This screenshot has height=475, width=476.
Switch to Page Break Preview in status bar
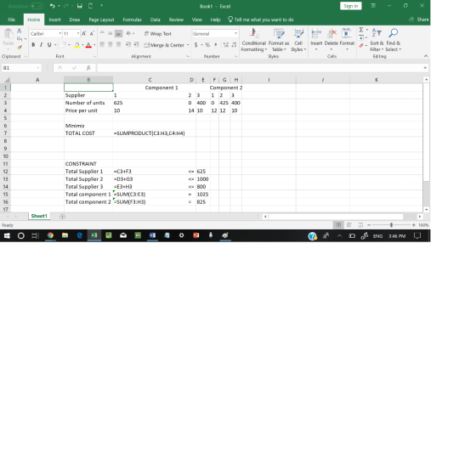(x=360, y=225)
